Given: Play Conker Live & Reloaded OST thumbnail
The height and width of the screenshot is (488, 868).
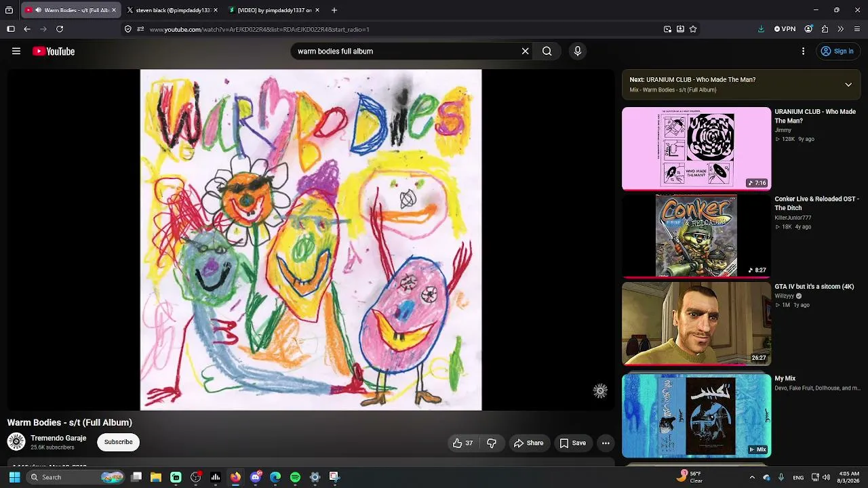Looking at the screenshot, I should 696,236.
